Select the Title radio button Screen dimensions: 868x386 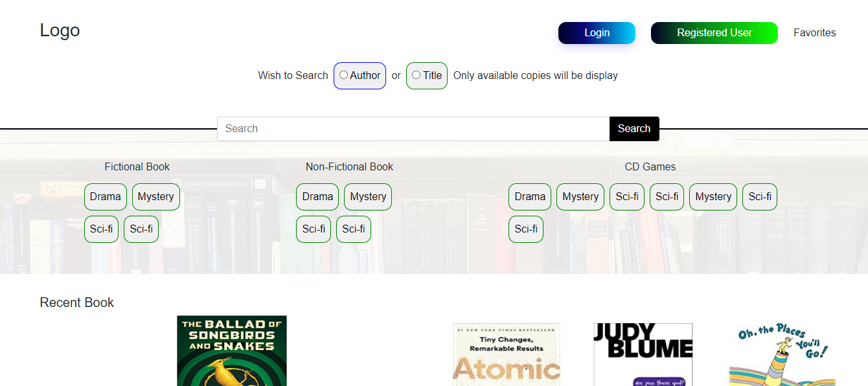(x=416, y=75)
